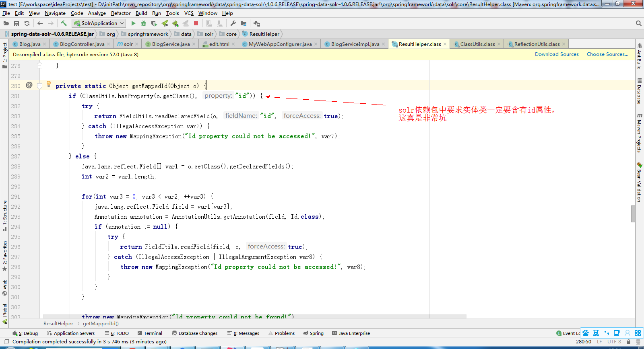The width and height of the screenshot is (644, 349).
Task: Run SolrApplication with the green play icon
Action: pyautogui.click(x=133, y=23)
